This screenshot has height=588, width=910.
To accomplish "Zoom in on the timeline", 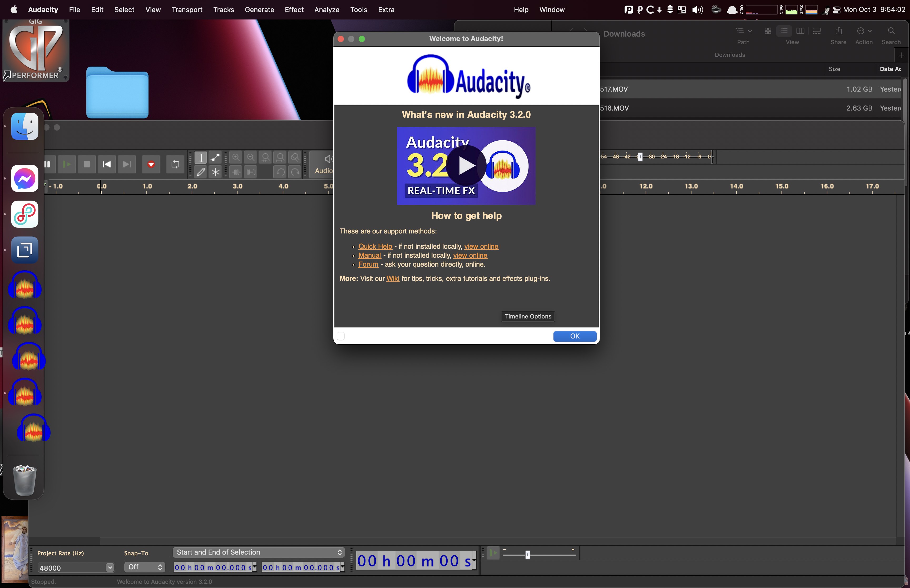I will pyautogui.click(x=236, y=157).
